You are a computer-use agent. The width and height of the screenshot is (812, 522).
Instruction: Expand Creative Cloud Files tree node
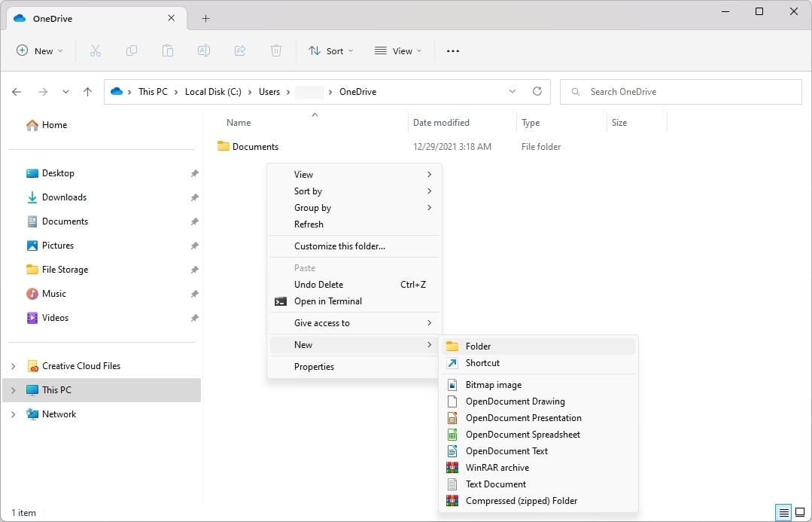point(14,366)
